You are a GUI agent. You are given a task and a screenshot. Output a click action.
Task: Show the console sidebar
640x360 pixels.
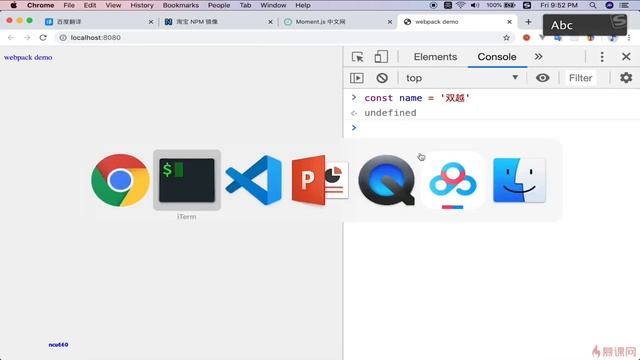click(x=356, y=78)
